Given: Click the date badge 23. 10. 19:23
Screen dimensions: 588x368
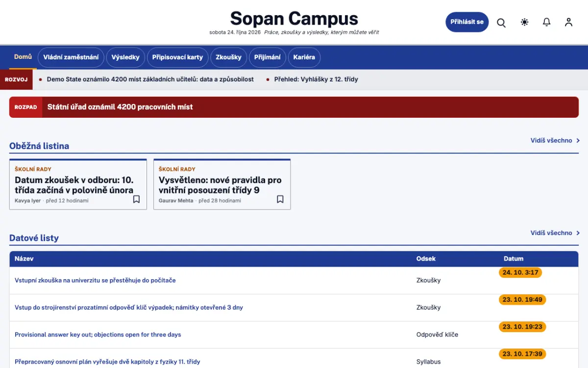Looking at the screenshot, I should [x=522, y=327].
